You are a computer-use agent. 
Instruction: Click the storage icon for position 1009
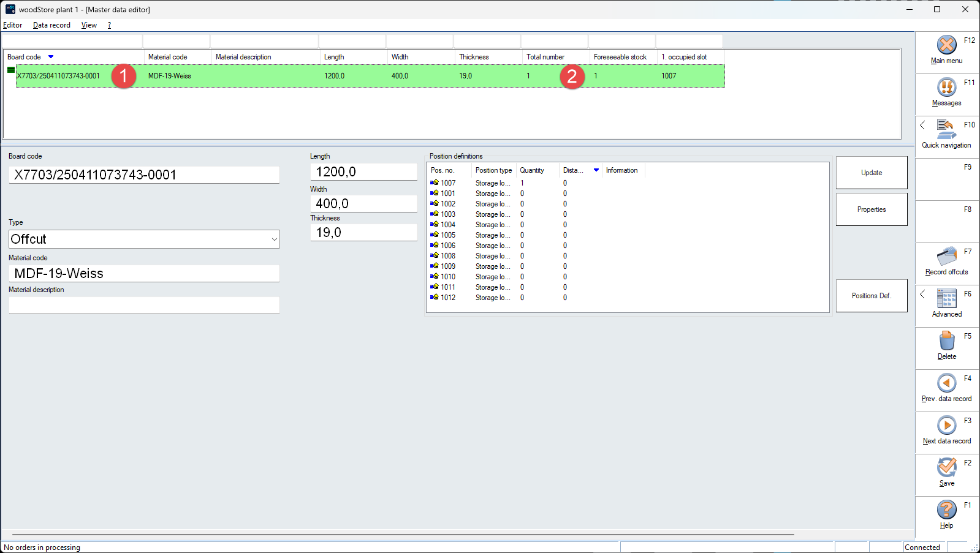435,266
